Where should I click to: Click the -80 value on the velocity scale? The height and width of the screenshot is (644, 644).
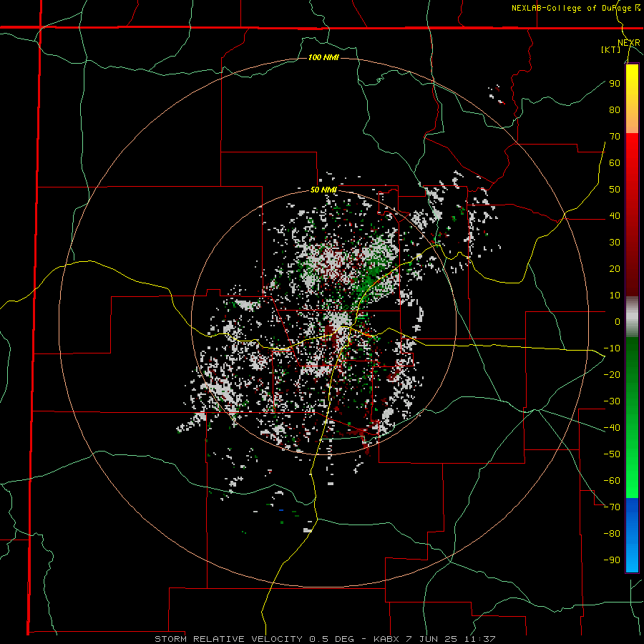612,534
